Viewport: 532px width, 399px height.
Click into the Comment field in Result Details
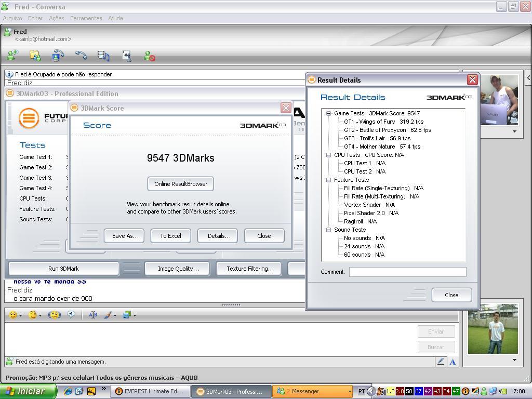pos(408,272)
